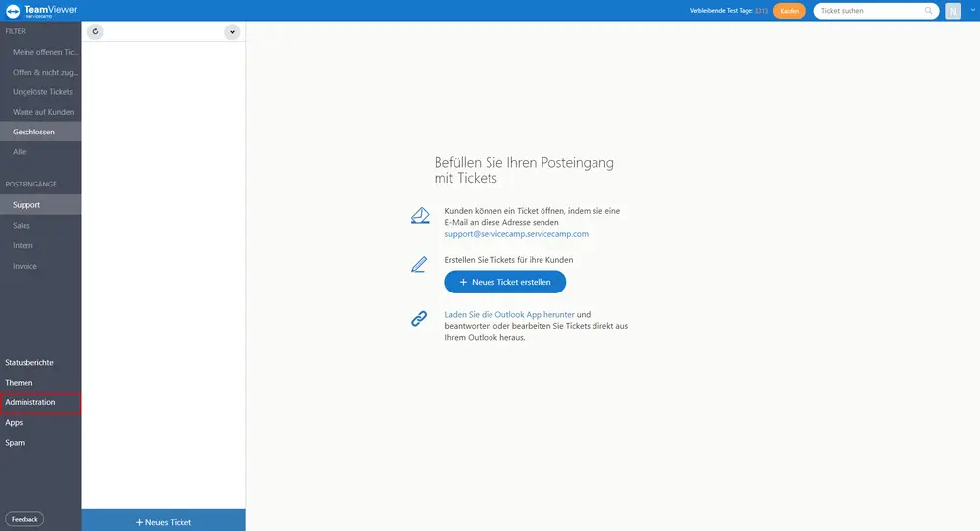980x531 pixels.
Task: Click the chain link icon beside Outlook text
Action: point(419,319)
